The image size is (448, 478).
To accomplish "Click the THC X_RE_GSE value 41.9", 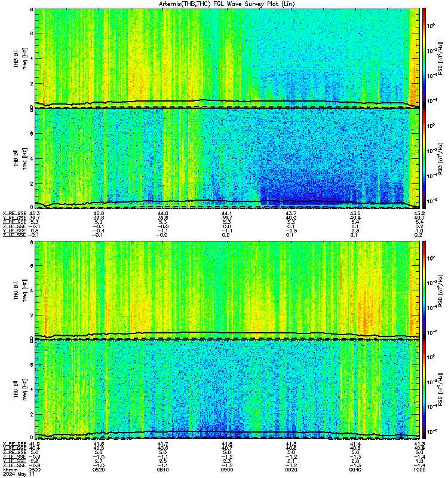I will coord(35,444).
